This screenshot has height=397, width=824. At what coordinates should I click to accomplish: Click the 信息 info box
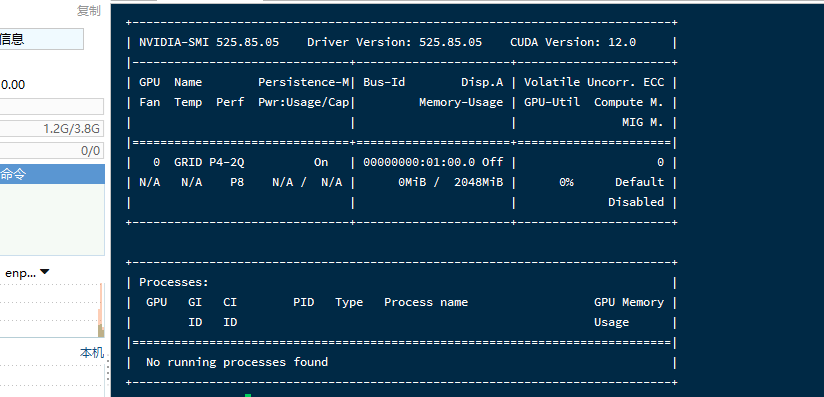[x=42, y=39]
